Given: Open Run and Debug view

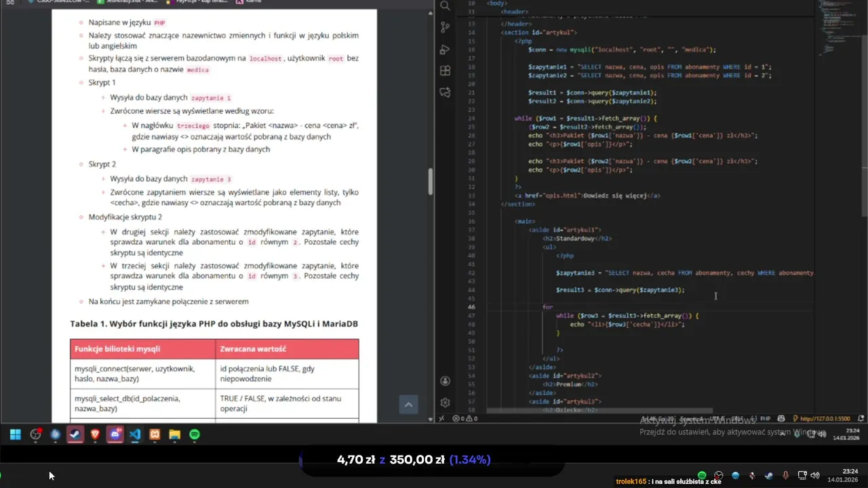Looking at the screenshot, I should click(x=445, y=49).
